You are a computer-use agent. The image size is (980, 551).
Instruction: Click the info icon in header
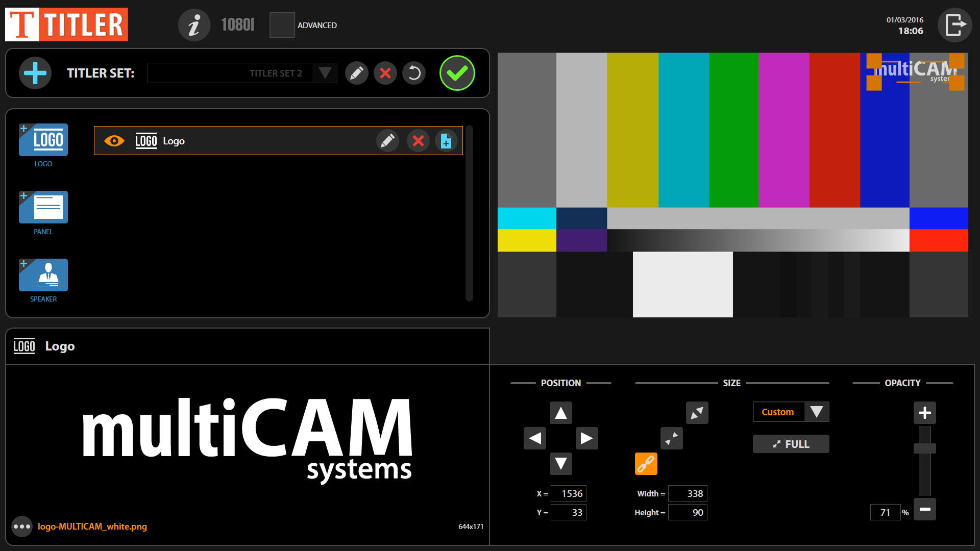(x=194, y=25)
